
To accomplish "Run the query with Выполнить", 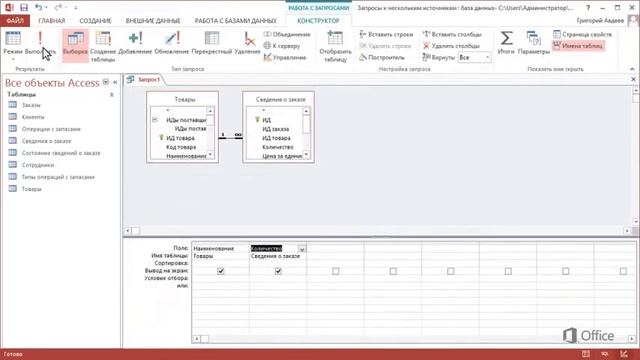I will (x=40, y=43).
